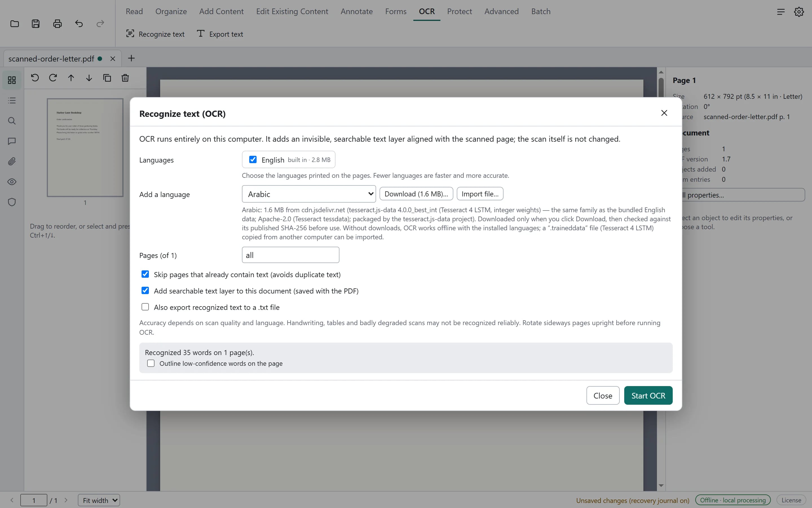Open the comments sidebar panel

pos(12,141)
